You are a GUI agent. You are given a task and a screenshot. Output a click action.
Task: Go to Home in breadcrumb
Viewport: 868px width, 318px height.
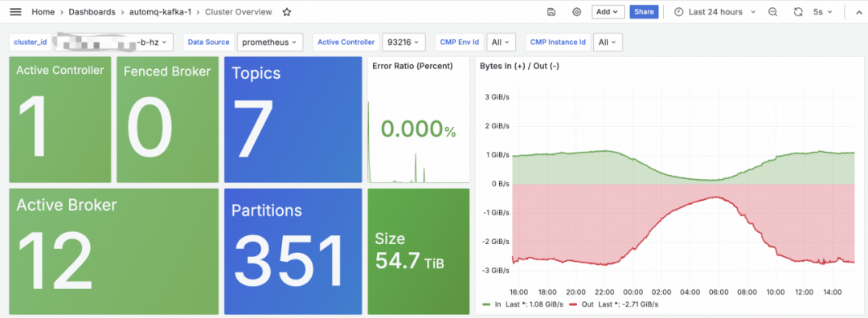point(43,12)
